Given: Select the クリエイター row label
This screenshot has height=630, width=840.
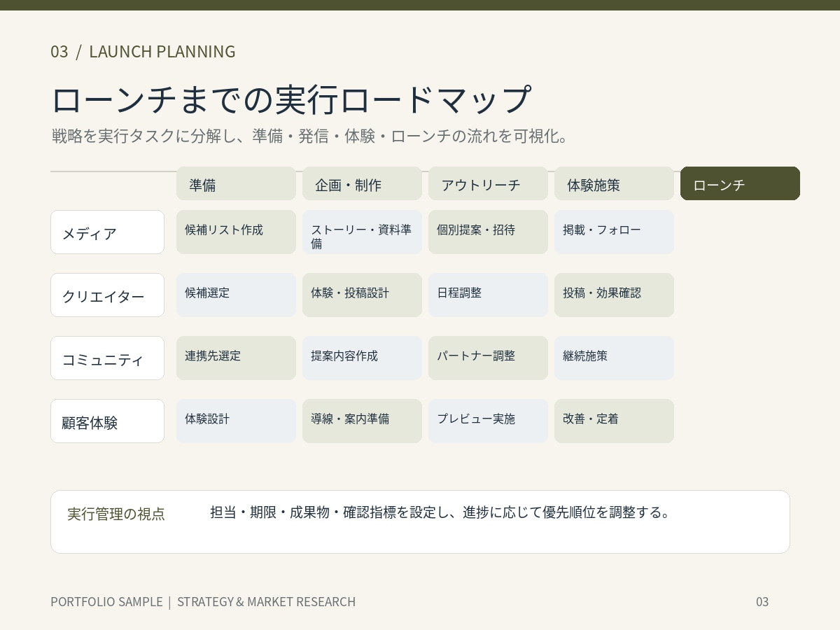Looking at the screenshot, I should 107,295.
